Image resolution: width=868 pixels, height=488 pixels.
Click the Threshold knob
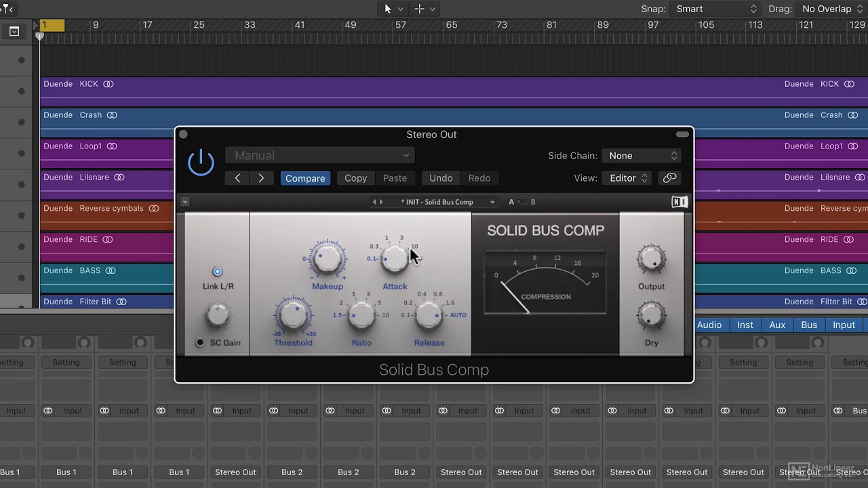(x=293, y=314)
